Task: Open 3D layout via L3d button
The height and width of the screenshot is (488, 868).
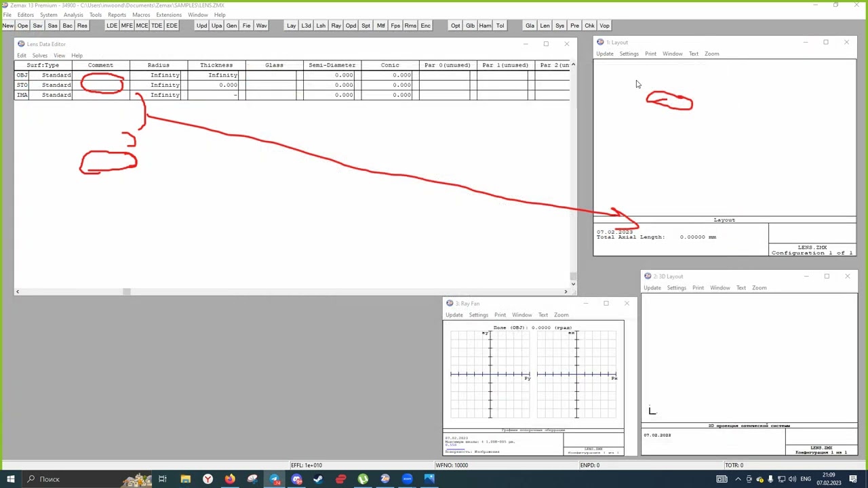Action: [x=307, y=26]
